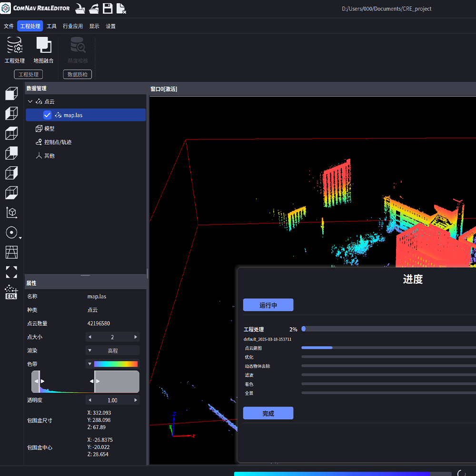
Task: Uncheck the map.las visibility checkbox
Action: (47, 115)
